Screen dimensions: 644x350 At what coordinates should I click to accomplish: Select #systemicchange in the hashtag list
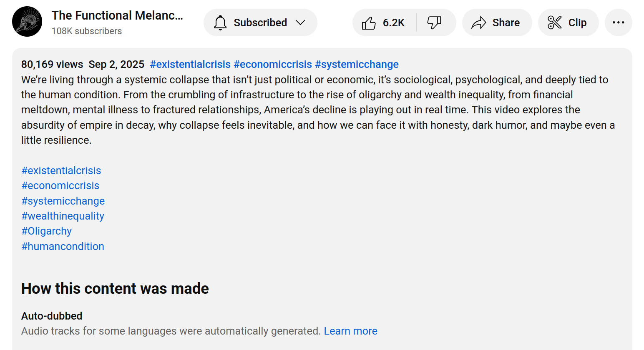click(x=63, y=201)
